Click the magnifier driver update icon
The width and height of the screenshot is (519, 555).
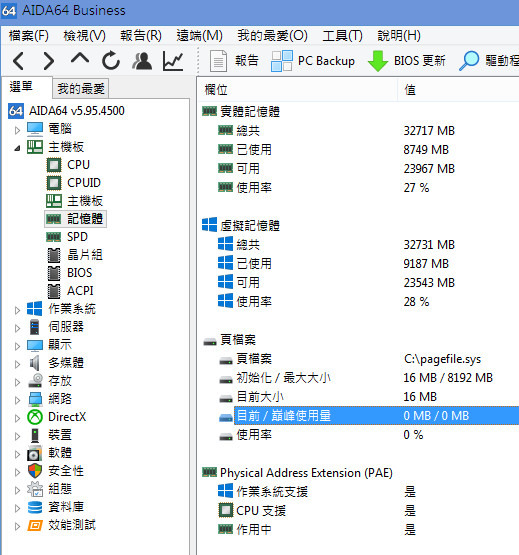[469, 61]
